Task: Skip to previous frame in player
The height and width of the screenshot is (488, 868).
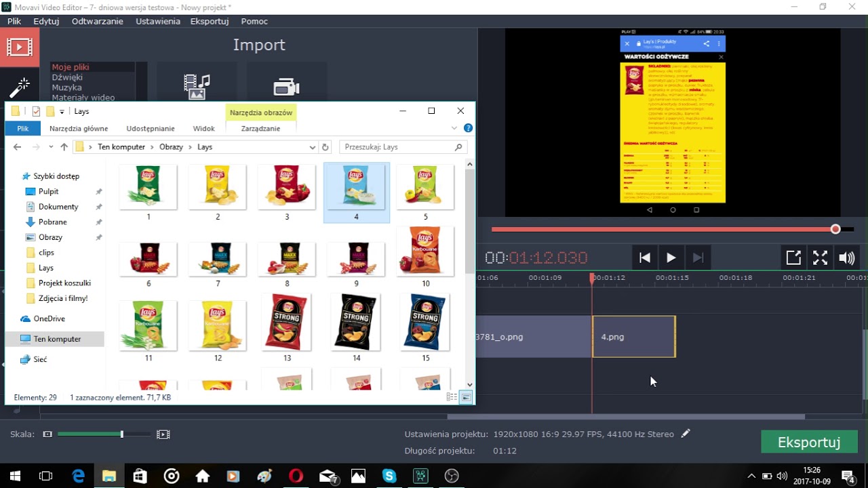Action: (x=645, y=258)
